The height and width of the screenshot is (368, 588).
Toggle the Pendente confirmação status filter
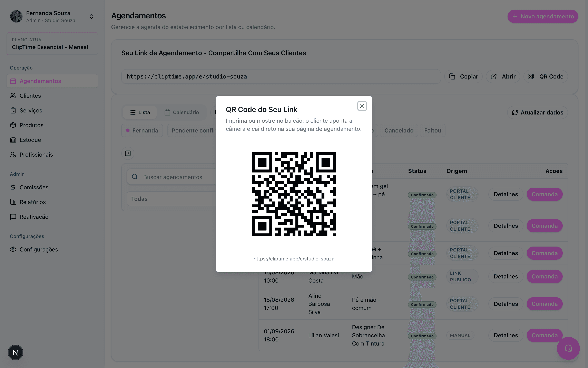pyautogui.click(x=192, y=130)
